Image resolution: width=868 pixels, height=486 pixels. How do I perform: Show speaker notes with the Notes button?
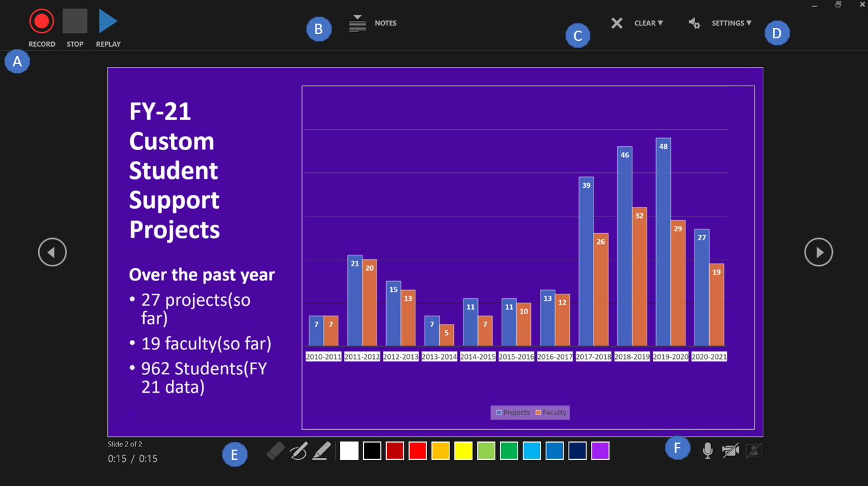click(x=385, y=23)
